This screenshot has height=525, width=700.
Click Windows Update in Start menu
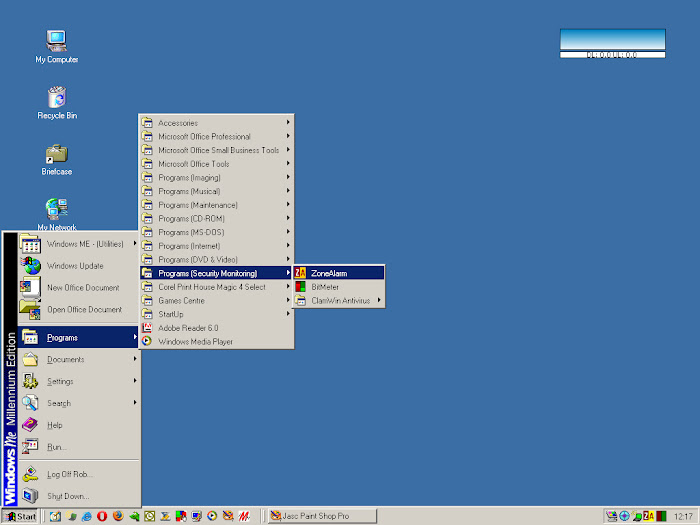79,266
